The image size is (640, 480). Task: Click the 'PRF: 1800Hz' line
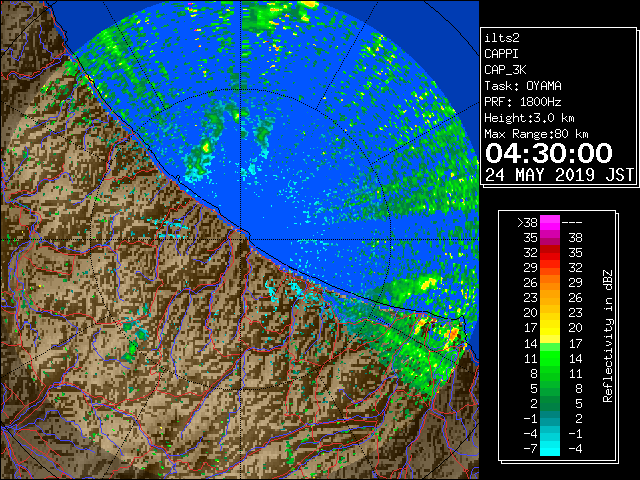point(523,102)
